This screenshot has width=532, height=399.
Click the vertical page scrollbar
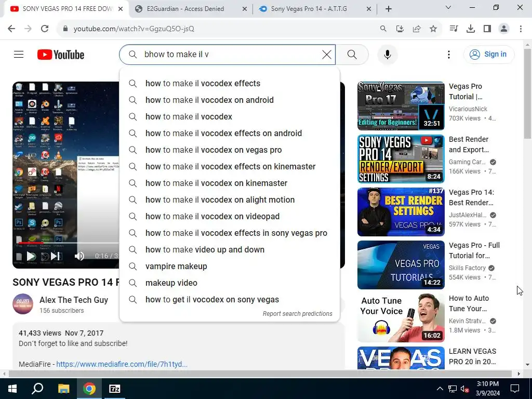coord(527,94)
